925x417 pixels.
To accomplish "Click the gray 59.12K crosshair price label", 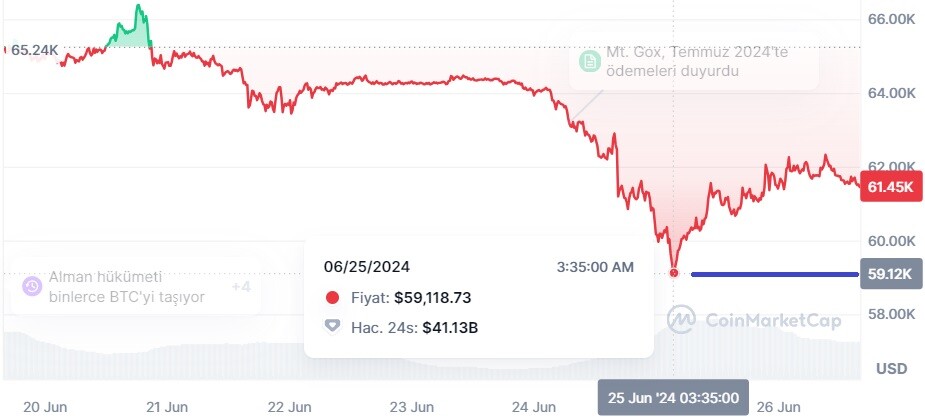I will tap(890, 274).
